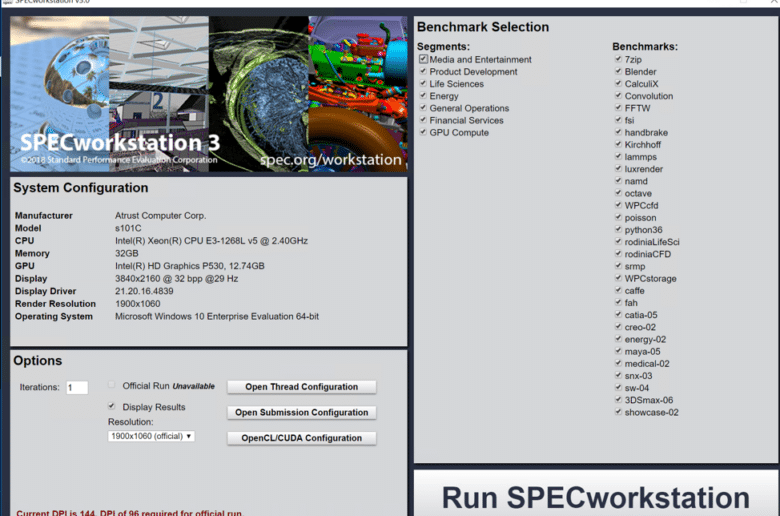Viewport: 780px width, 516px height.
Task: Toggle the luxrender benchmark checkbox
Action: pos(618,168)
